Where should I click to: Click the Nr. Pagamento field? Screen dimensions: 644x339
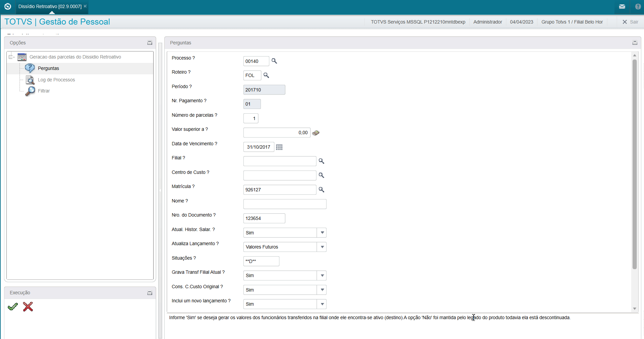click(x=252, y=104)
